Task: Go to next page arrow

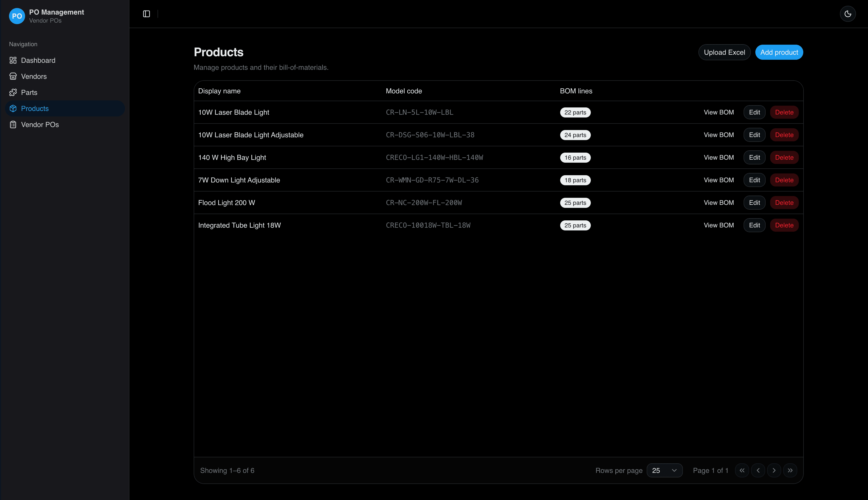Action: pos(774,470)
